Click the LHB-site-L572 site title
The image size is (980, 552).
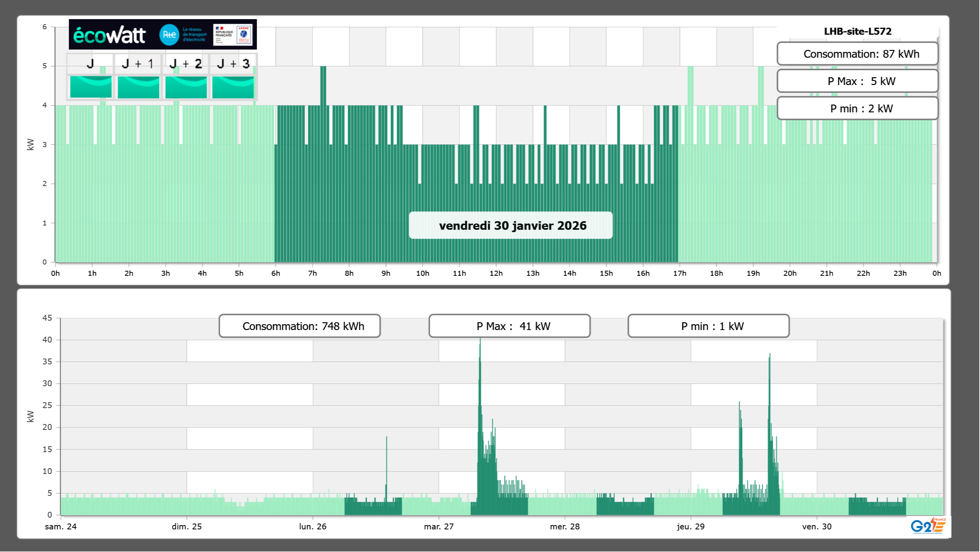click(x=857, y=31)
